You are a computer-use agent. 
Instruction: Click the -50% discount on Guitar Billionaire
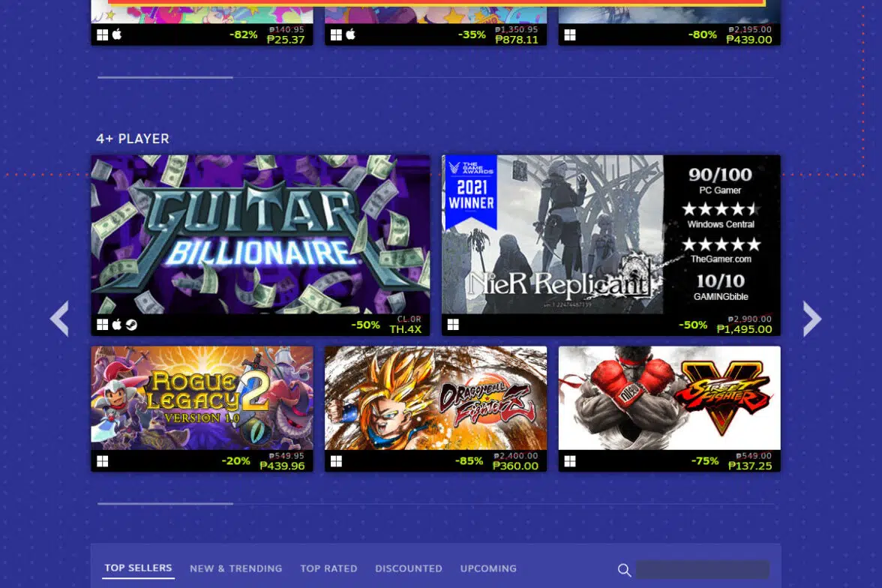tap(366, 325)
